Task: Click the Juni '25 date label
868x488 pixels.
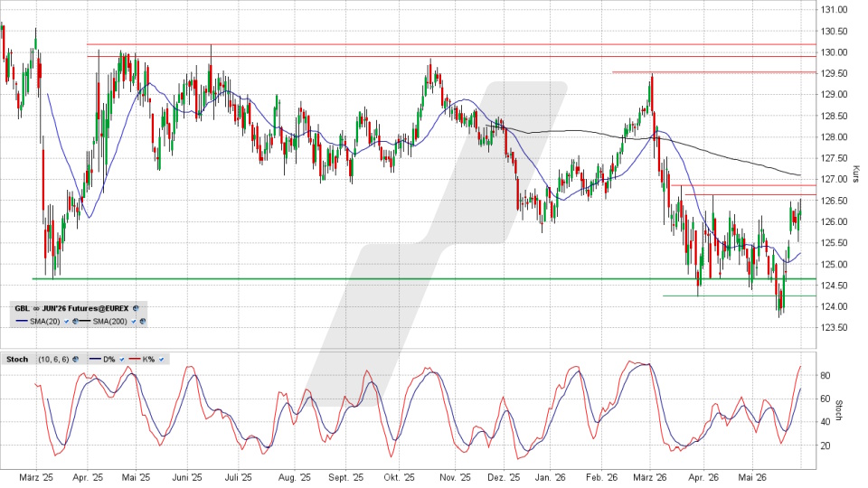Action: [188, 477]
